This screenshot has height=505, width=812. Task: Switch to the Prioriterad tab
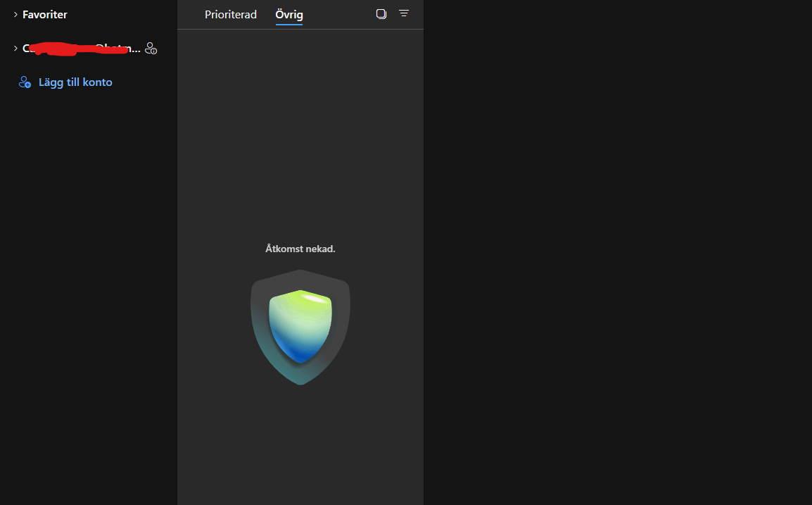click(x=231, y=15)
